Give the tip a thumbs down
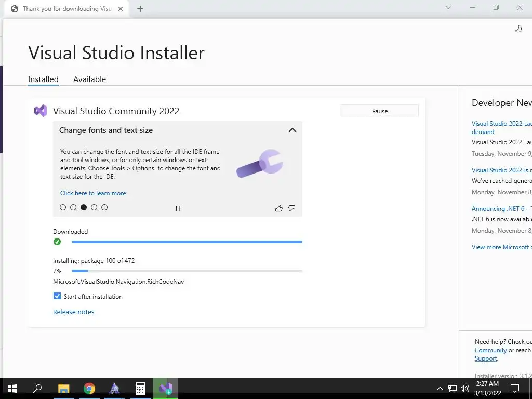Image resolution: width=532 pixels, height=399 pixels. click(x=291, y=208)
